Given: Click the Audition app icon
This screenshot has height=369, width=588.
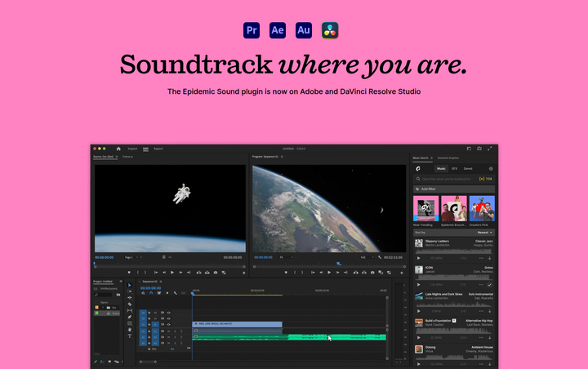Looking at the screenshot, I should click(x=304, y=30).
